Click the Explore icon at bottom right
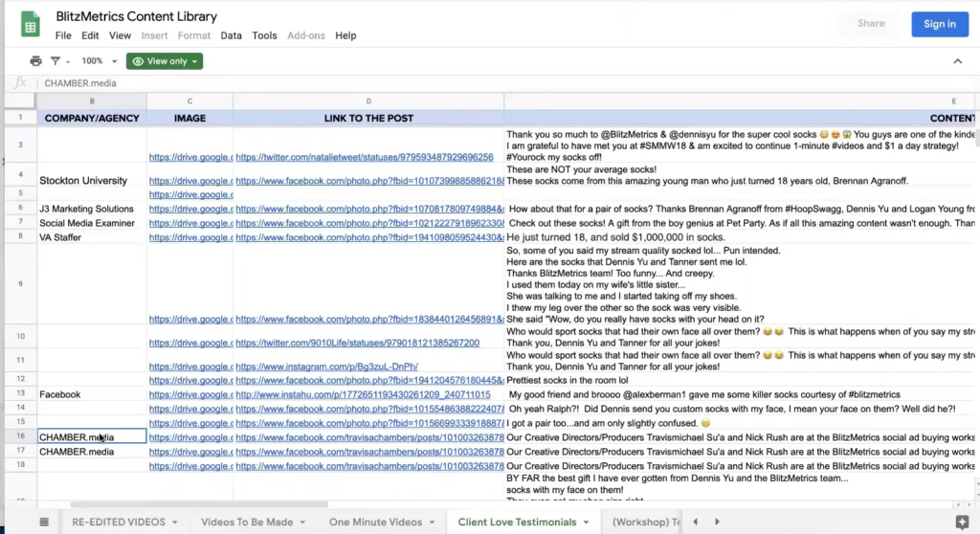 [x=962, y=522]
